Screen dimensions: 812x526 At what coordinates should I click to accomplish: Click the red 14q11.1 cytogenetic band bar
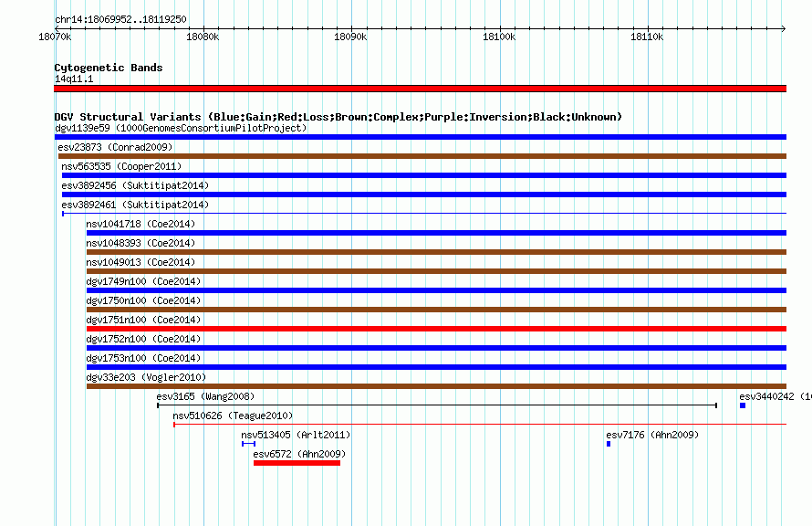click(x=420, y=89)
